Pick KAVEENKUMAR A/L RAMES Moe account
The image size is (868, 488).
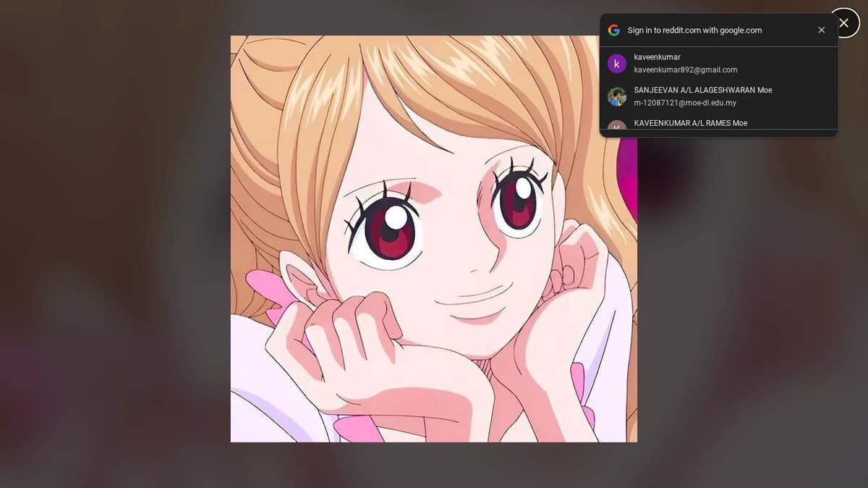point(718,122)
